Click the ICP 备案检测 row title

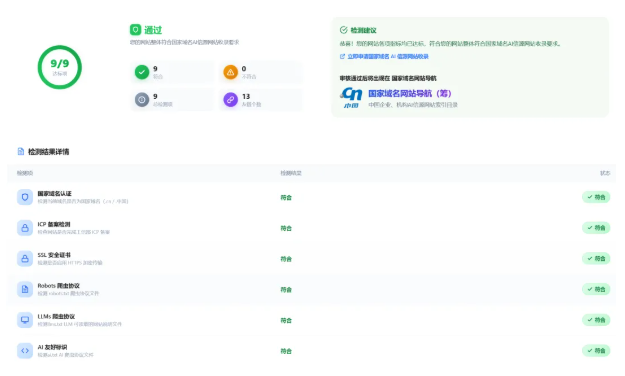54,224
